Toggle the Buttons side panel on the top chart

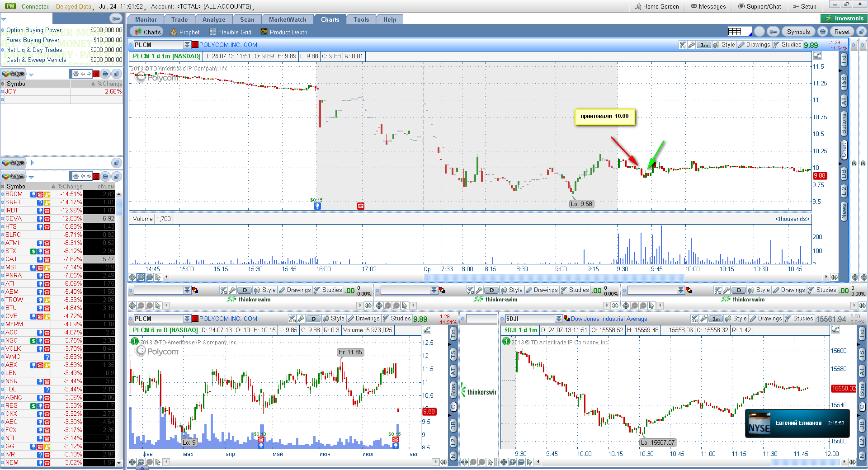(x=844, y=123)
